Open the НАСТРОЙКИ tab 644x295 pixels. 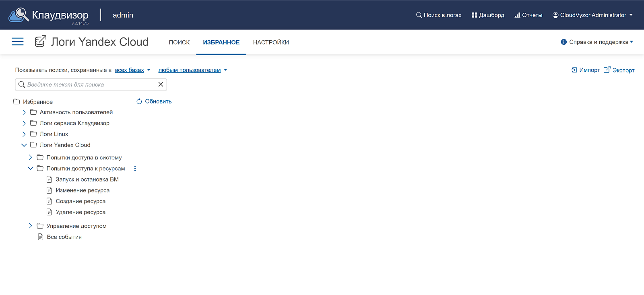pyautogui.click(x=271, y=42)
